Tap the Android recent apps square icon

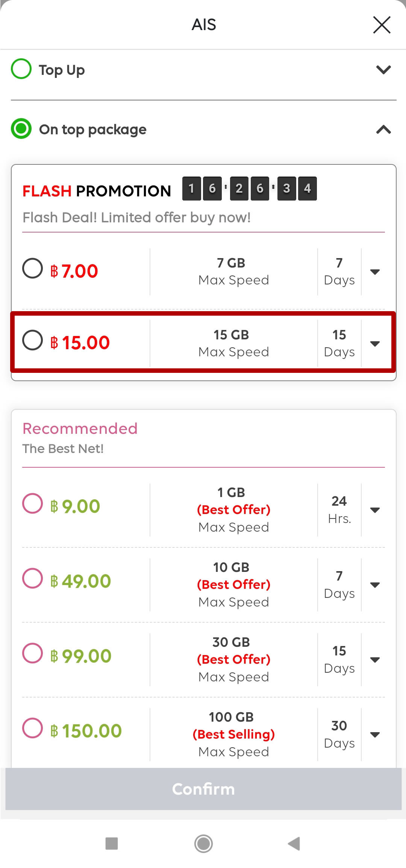pos(112,843)
